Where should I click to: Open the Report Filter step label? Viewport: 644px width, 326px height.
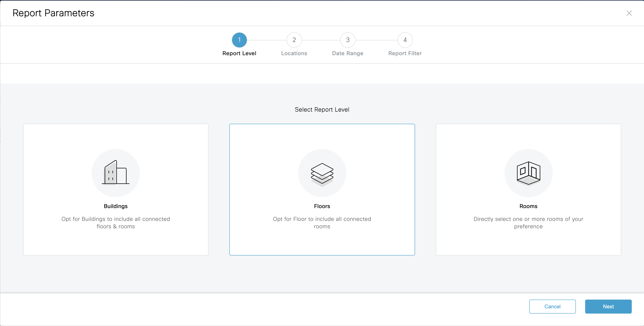point(405,53)
